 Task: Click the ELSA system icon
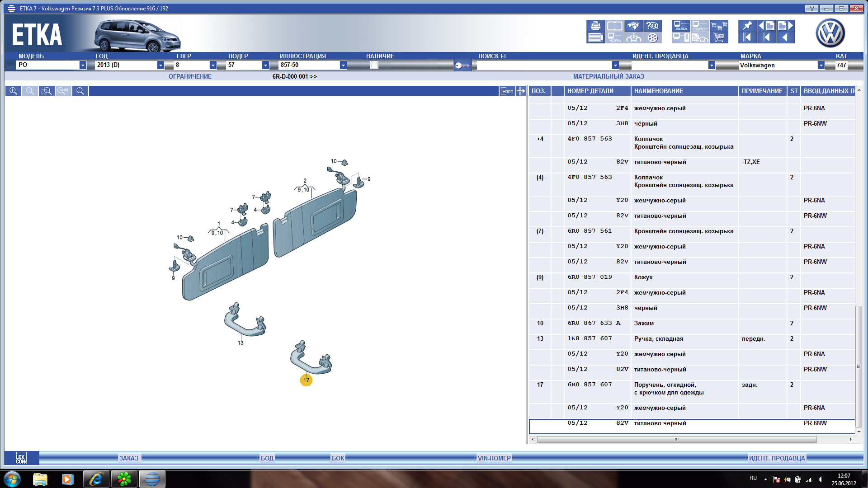[x=680, y=26]
